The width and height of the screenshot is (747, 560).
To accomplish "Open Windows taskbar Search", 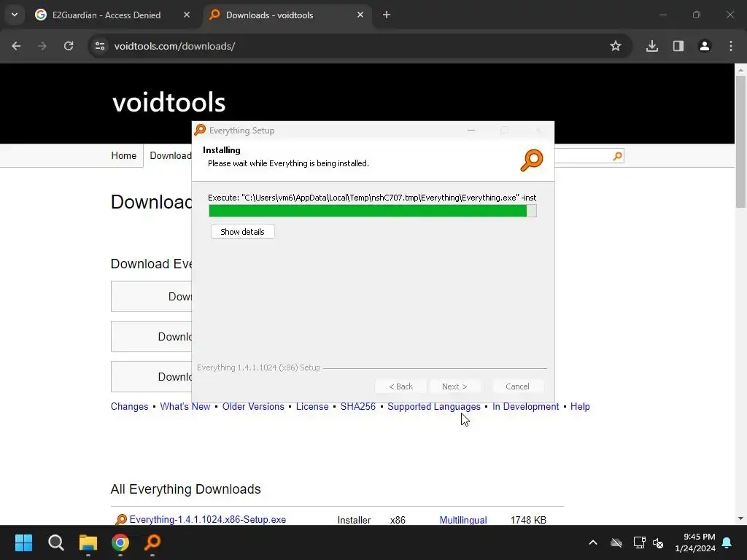I will [55, 542].
